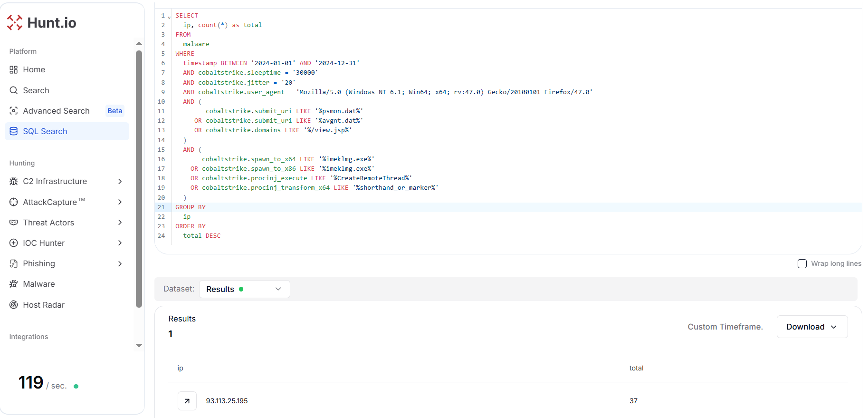Click the Home grid icon
Screen dimensions: 868x418
point(14,70)
